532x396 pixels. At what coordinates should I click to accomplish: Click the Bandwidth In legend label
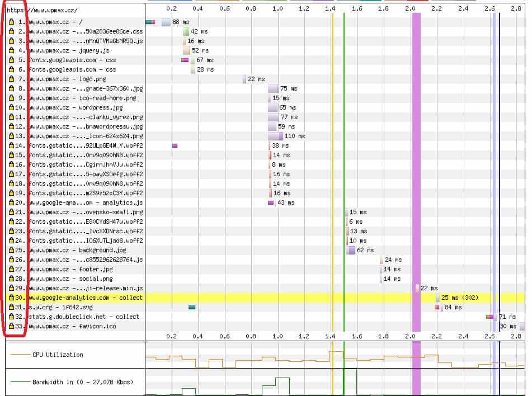coord(82,383)
